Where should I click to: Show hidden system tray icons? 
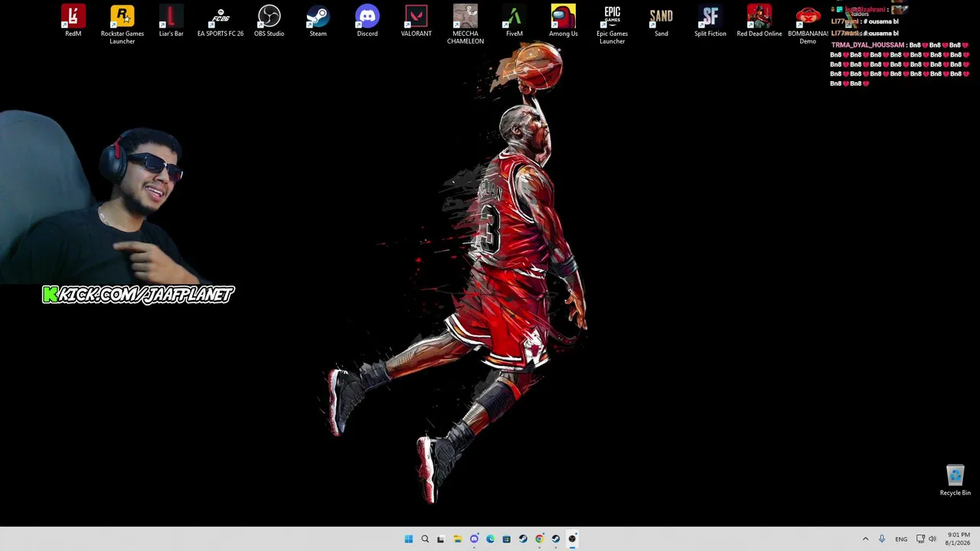tap(866, 539)
